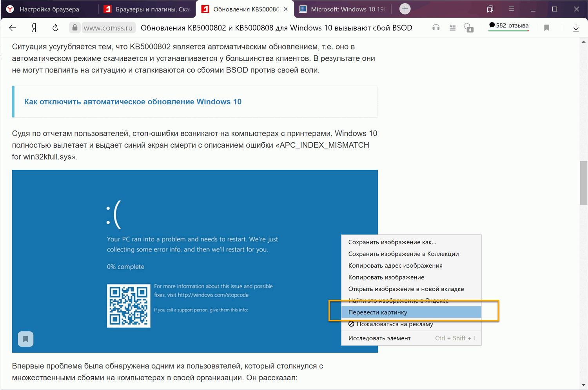Choose Открыть изображение в новой вкладке
The height and width of the screenshot is (390, 588).
tap(411, 289)
